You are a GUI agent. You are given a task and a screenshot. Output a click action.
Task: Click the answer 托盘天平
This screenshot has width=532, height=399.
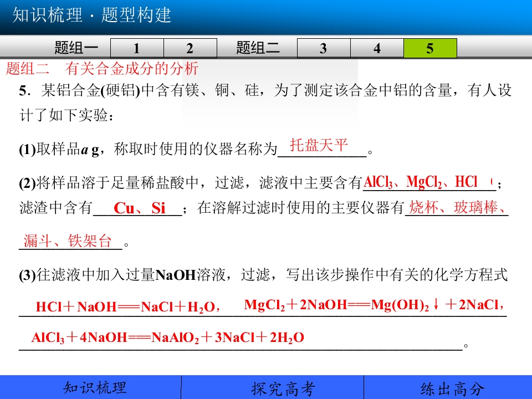pyautogui.click(x=319, y=145)
